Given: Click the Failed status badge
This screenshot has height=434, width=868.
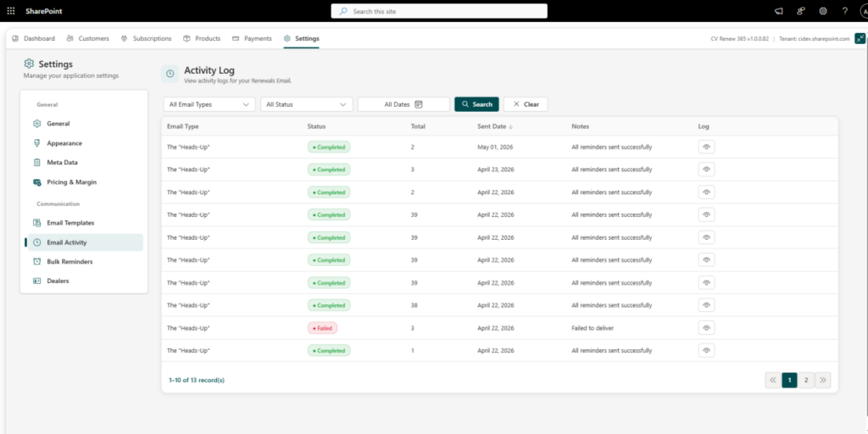Looking at the screenshot, I should (322, 328).
